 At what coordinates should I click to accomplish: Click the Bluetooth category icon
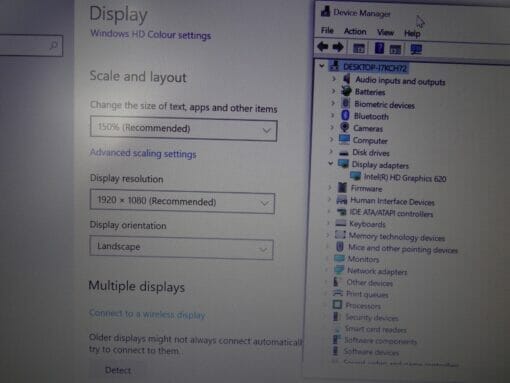[x=345, y=115]
